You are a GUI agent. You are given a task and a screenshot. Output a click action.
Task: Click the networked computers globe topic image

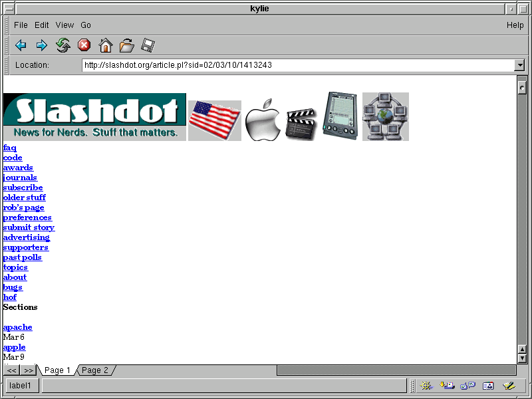click(386, 117)
